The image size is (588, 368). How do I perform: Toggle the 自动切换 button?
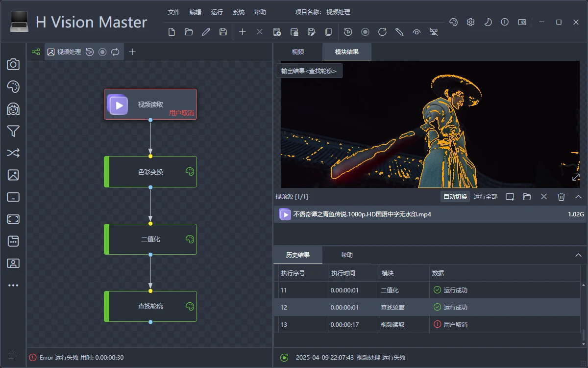(455, 196)
